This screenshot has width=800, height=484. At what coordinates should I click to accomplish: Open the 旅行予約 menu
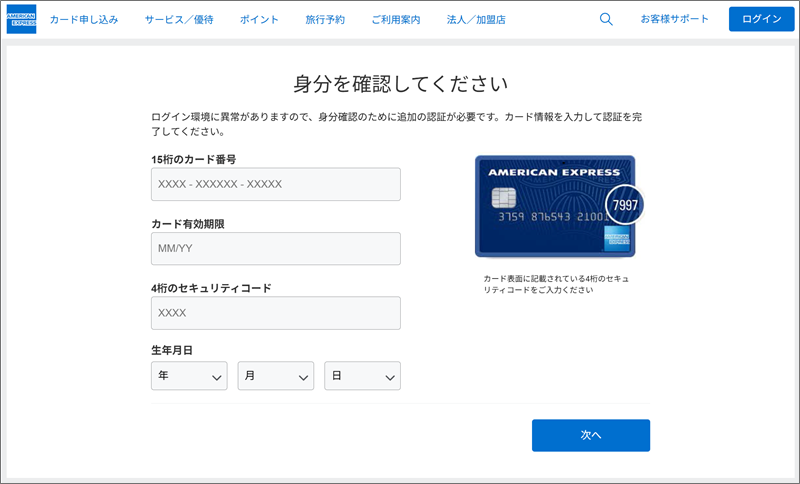click(x=325, y=19)
